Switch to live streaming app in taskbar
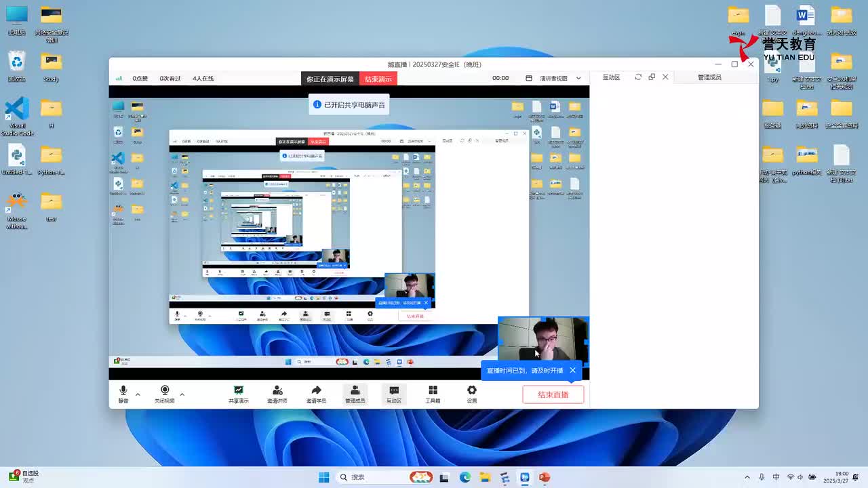 (x=524, y=477)
